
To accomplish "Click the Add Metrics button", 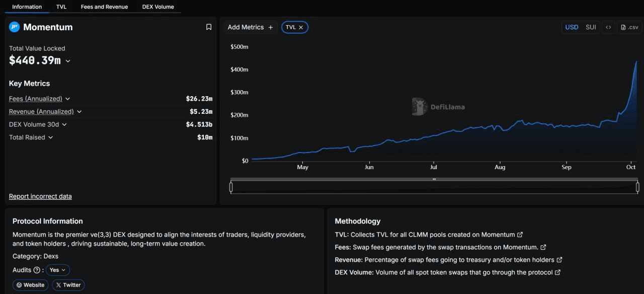I will (x=250, y=27).
